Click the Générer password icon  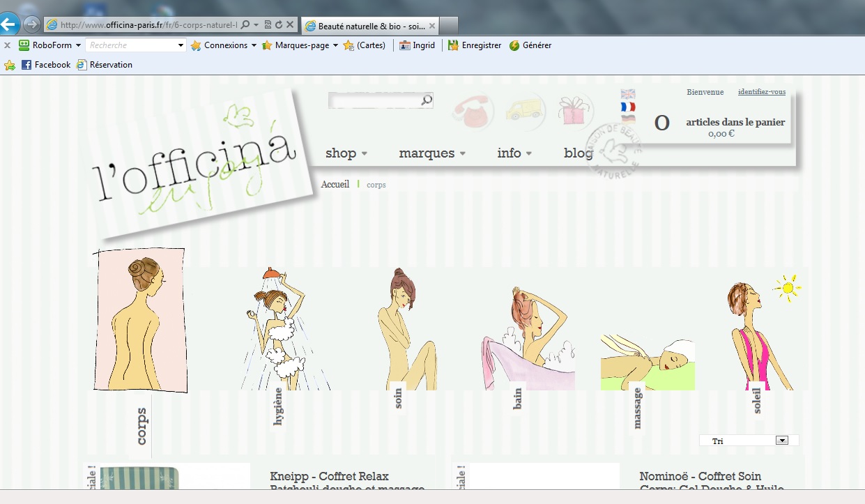click(x=530, y=45)
